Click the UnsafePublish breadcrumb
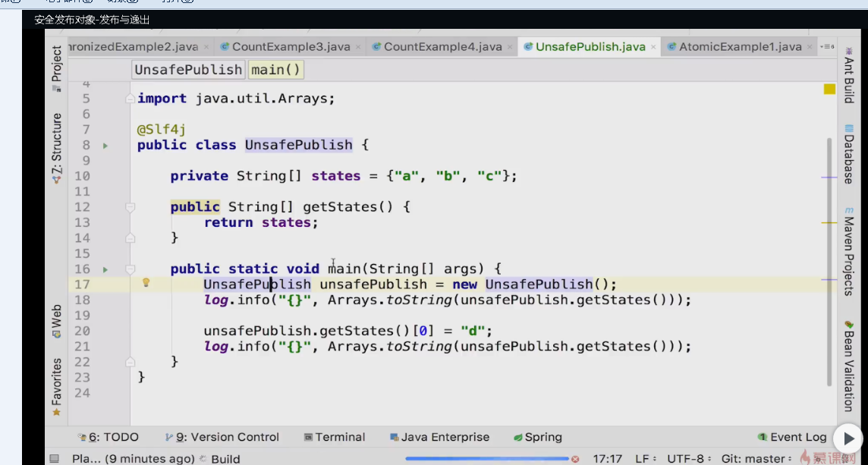 (189, 71)
